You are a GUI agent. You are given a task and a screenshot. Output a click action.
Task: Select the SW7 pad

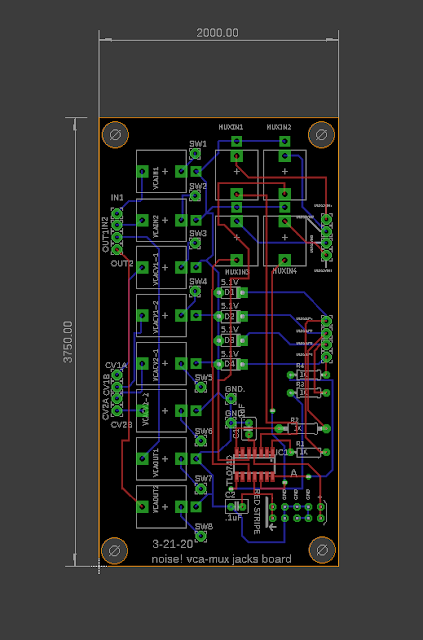(200, 489)
